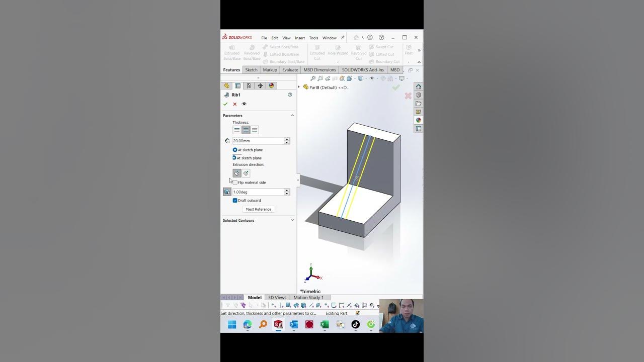Adjust the 20.00mm thickness spinner
This screenshot has height=362, width=644.
point(287,141)
